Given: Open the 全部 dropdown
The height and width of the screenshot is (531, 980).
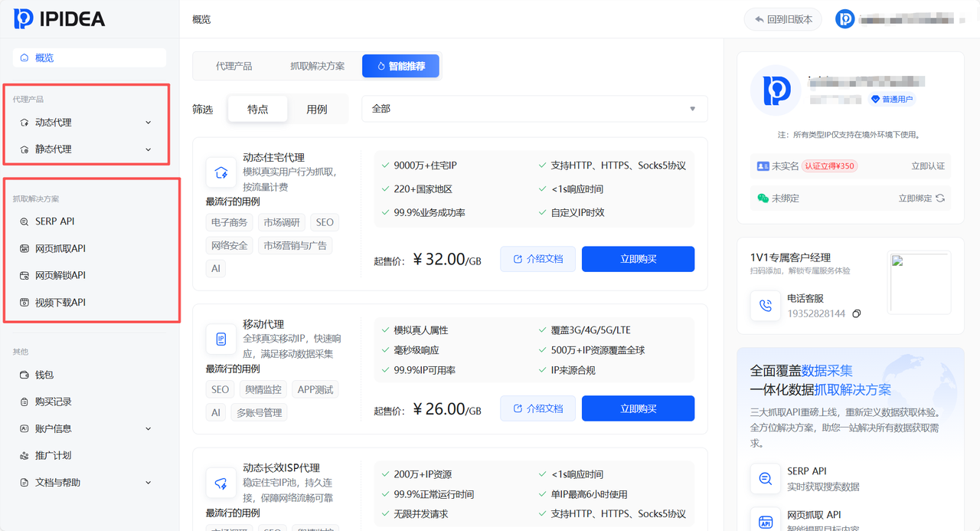Looking at the screenshot, I should pyautogui.click(x=534, y=109).
